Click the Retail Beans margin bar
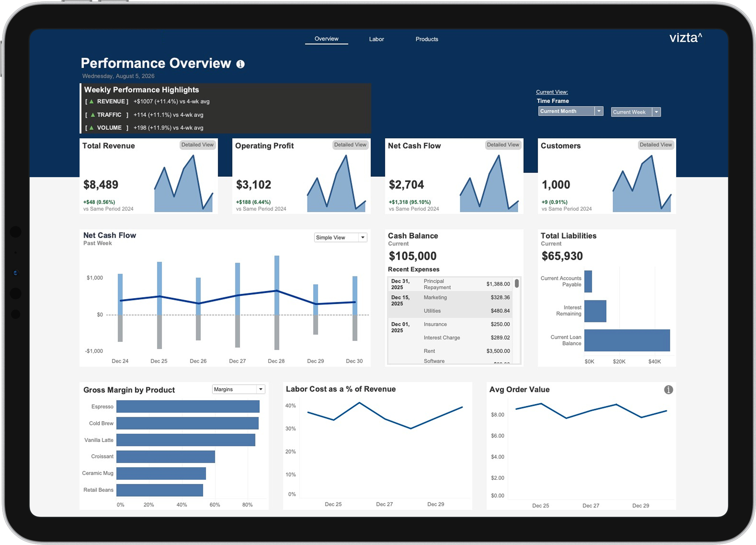Screen dimensions: 756x545 (160, 490)
